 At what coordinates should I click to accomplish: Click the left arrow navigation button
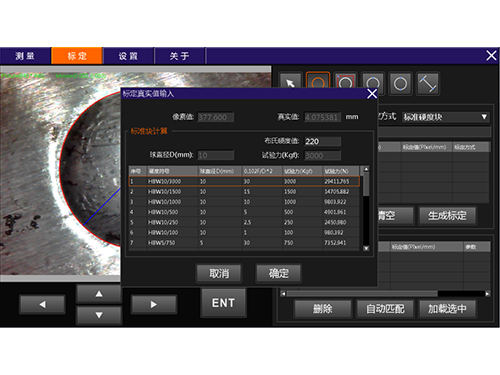[42, 304]
